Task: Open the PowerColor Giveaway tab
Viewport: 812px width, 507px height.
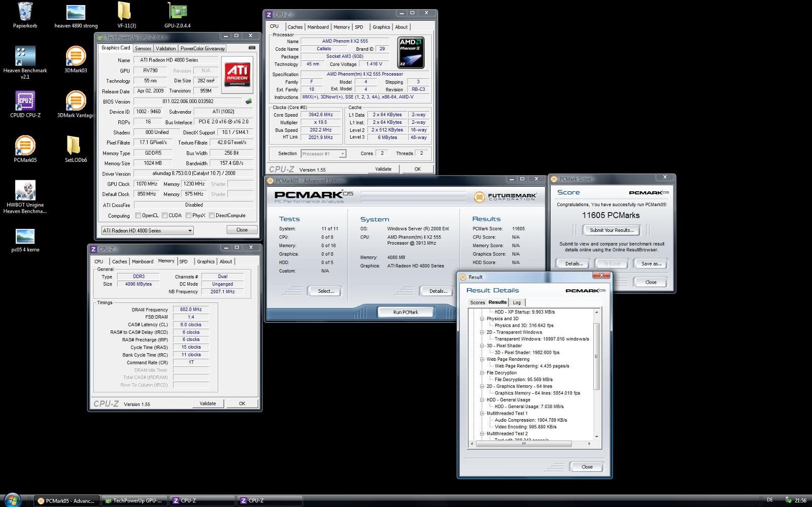Action: (202, 48)
